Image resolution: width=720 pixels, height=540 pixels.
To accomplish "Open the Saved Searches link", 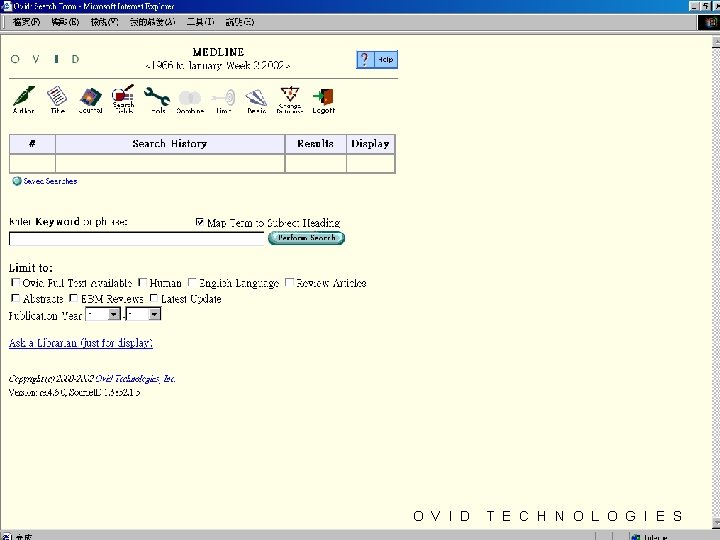I will click(x=50, y=181).
